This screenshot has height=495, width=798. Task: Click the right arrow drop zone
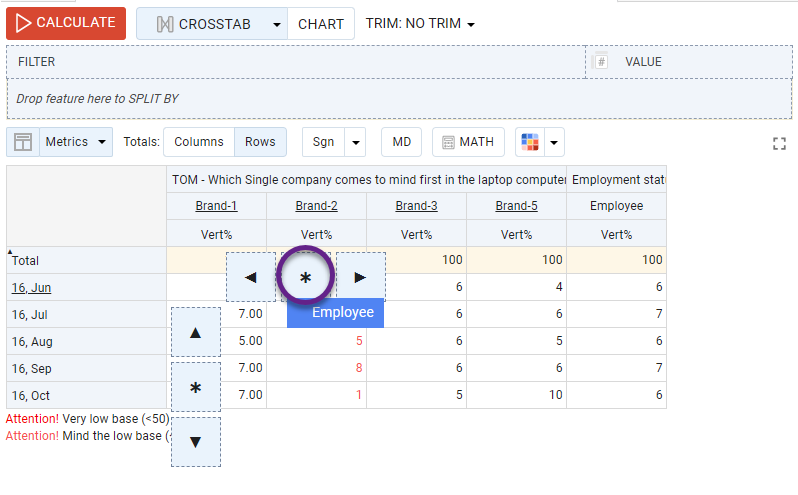361,277
